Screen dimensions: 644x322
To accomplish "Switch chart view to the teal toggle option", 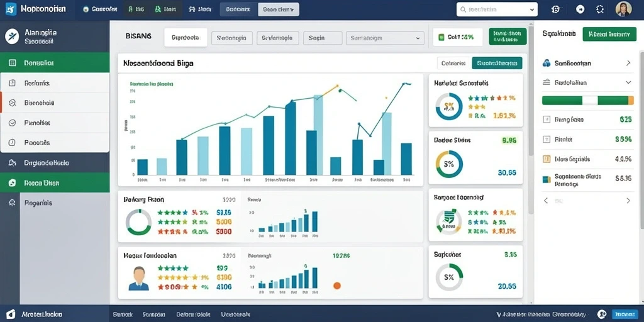I will pyautogui.click(x=497, y=64).
